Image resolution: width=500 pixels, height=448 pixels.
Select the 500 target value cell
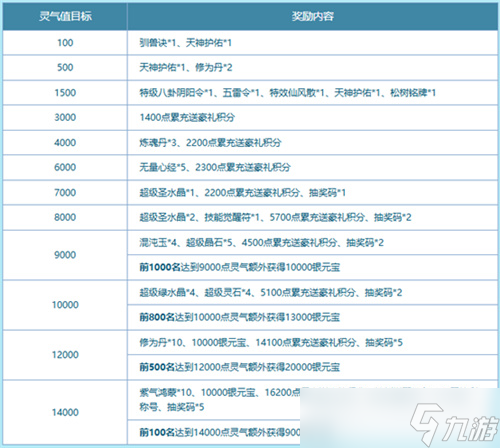point(65,67)
